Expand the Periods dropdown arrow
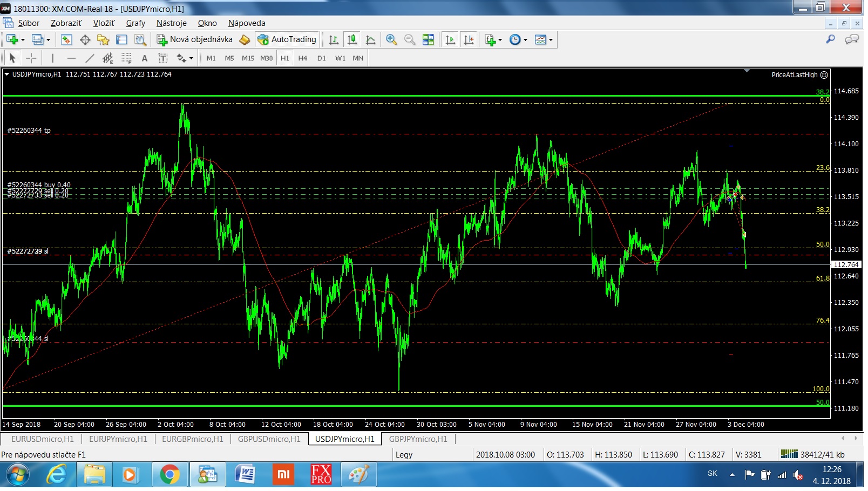 pyautogui.click(x=525, y=40)
